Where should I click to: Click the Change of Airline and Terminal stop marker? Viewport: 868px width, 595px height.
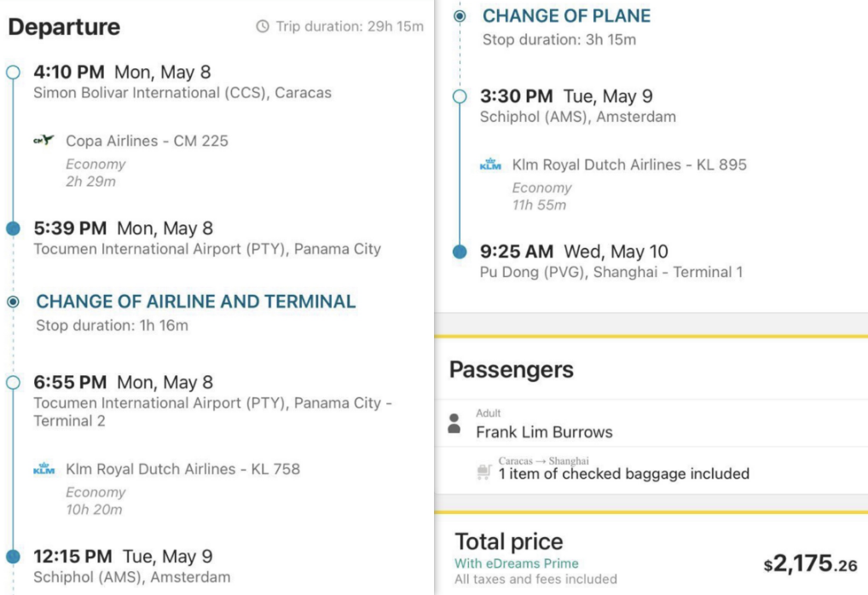pos(14,302)
